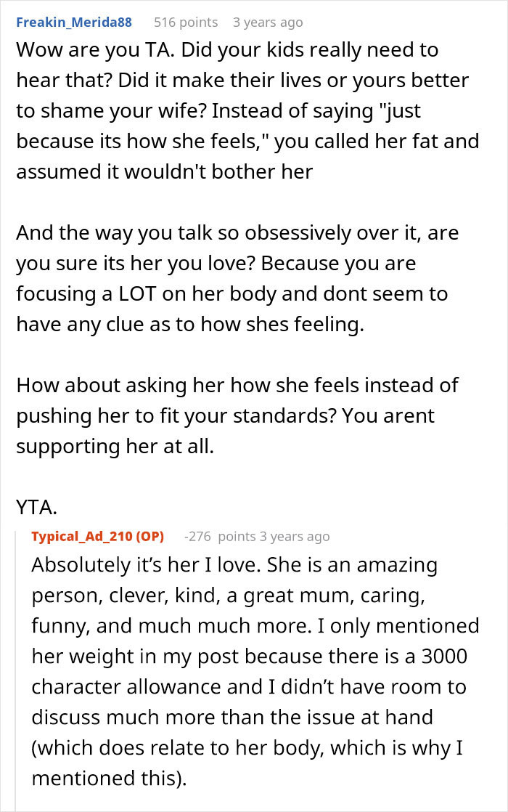
Task: Click the OP reply's "3 years ago" timestamp
Action: [294, 537]
